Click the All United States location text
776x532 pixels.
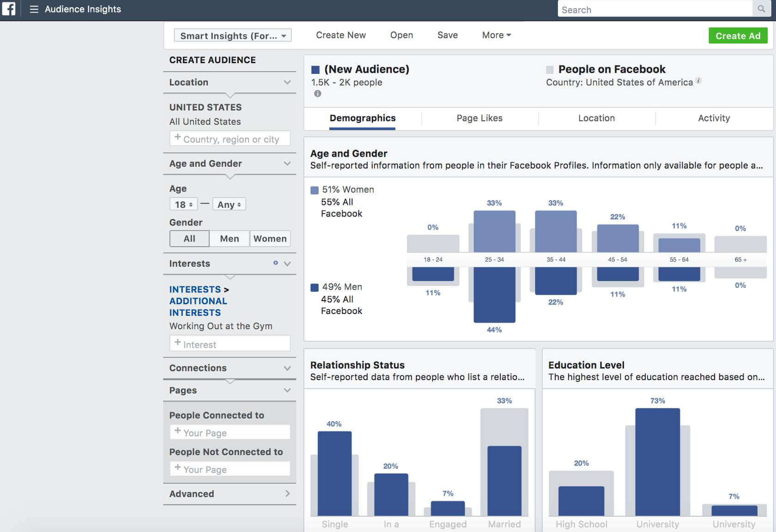[x=205, y=122]
